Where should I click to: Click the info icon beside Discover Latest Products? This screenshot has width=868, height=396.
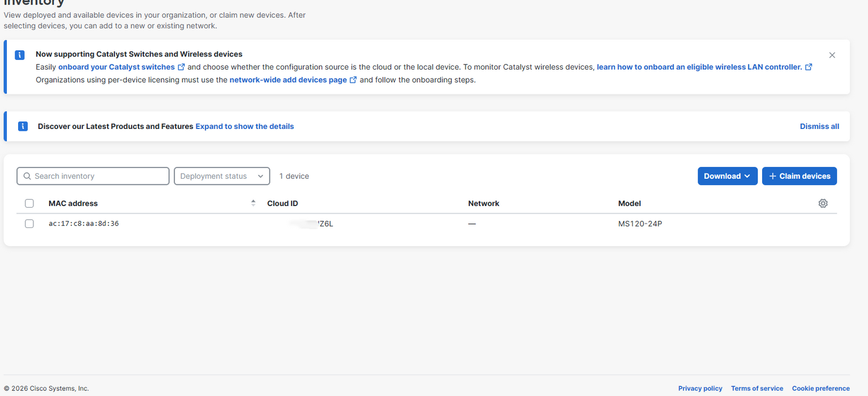(x=23, y=126)
